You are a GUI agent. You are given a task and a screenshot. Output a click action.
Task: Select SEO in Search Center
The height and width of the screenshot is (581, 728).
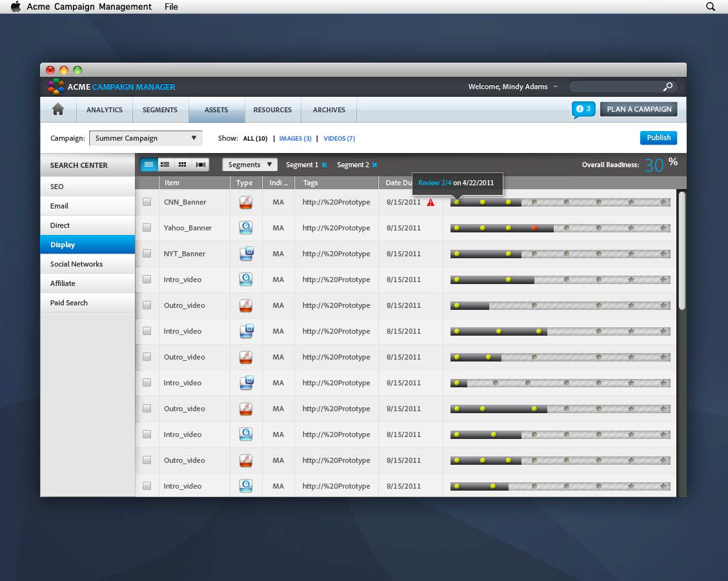click(88, 186)
